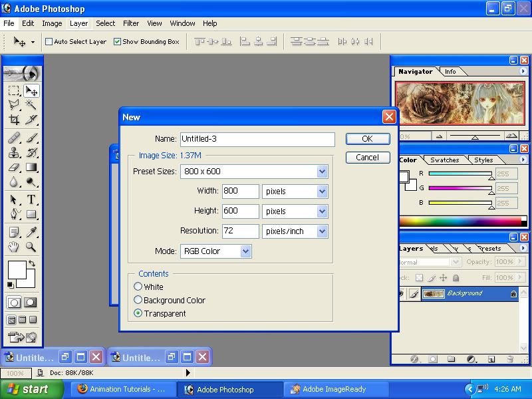The image size is (532, 399).
Task: Click Cancel in the New dialog
Action: [368, 158]
